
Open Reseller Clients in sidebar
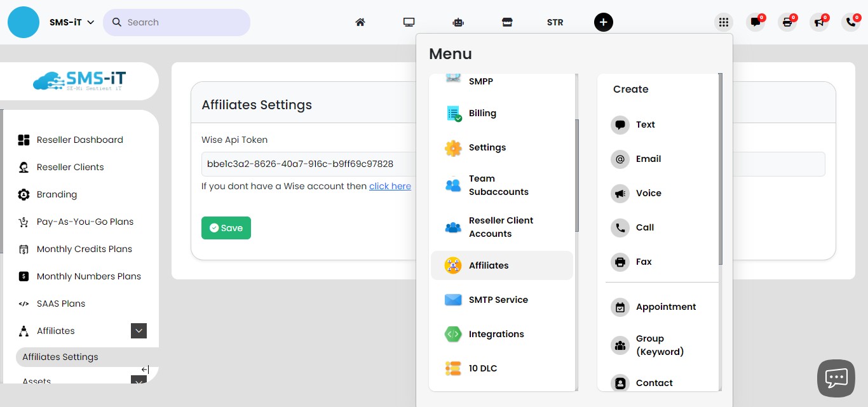(x=70, y=167)
